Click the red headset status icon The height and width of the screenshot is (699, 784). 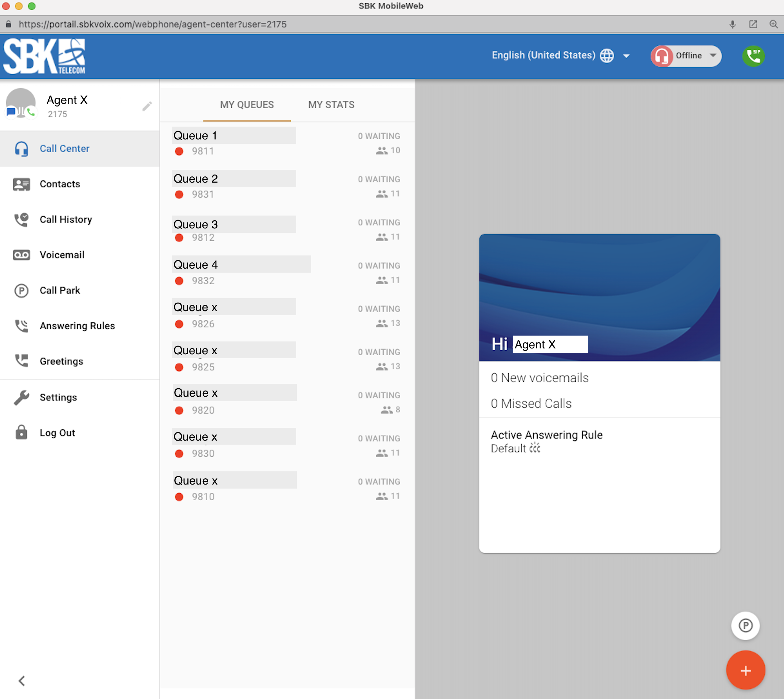pos(662,56)
